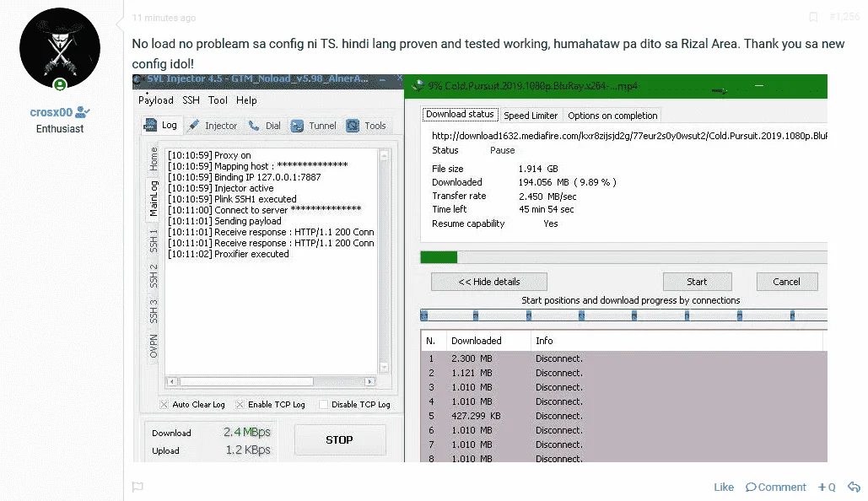Click the Info column header

679,341
